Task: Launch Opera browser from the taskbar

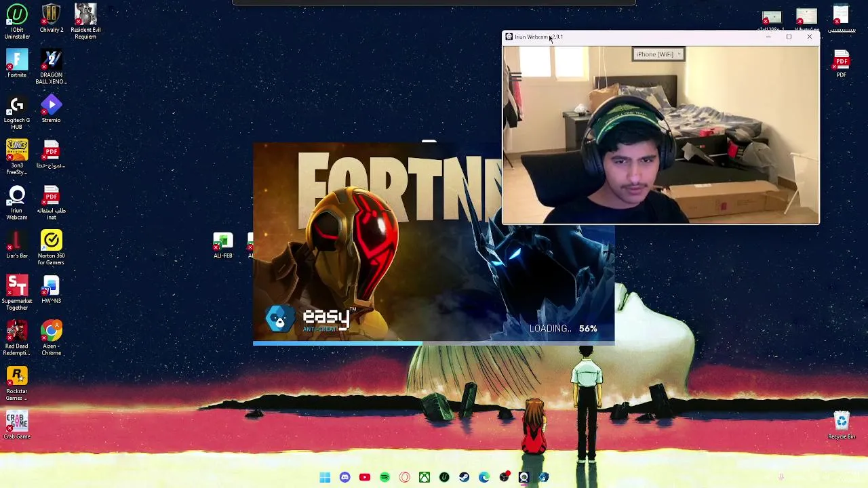Action: point(404,477)
